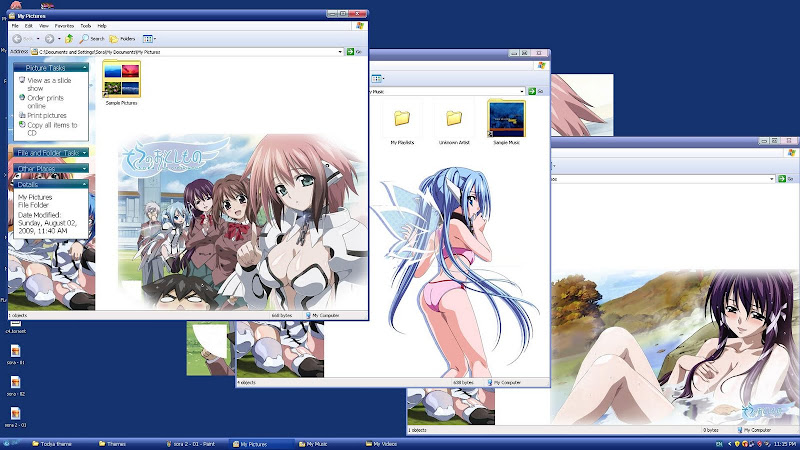Click the system clock showing 11:15 PM

pos(785,444)
